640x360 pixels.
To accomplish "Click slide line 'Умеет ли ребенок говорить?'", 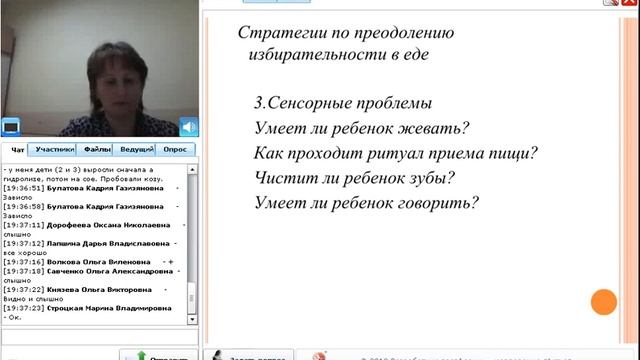I will (x=367, y=202).
